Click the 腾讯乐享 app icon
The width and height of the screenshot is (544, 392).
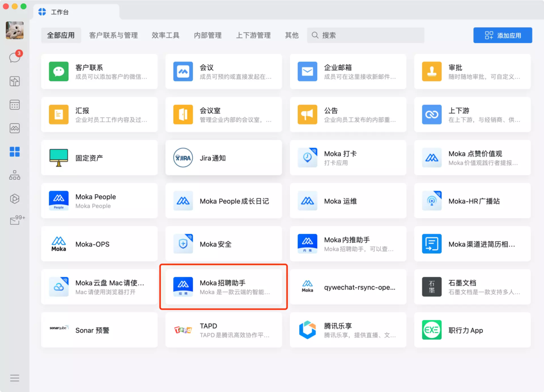(307, 330)
